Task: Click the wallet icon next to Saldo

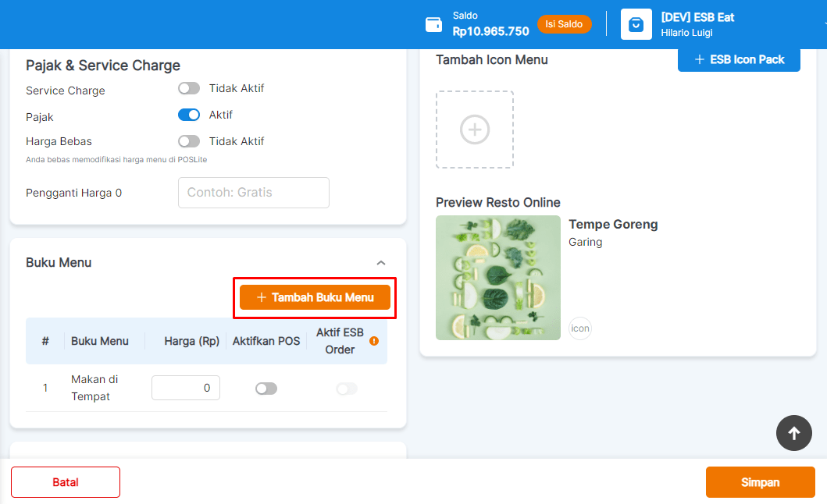Action: (433, 24)
